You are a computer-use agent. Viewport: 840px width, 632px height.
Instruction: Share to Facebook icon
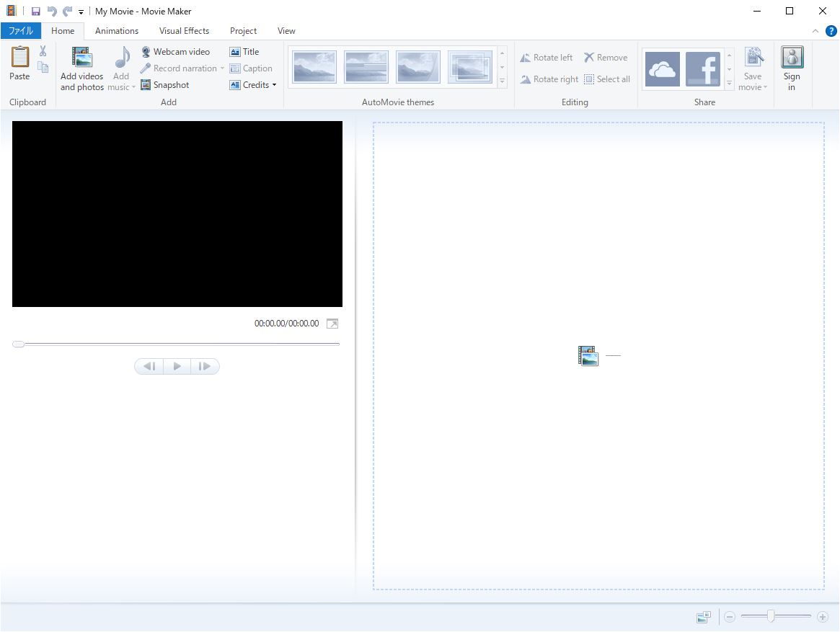(x=703, y=69)
